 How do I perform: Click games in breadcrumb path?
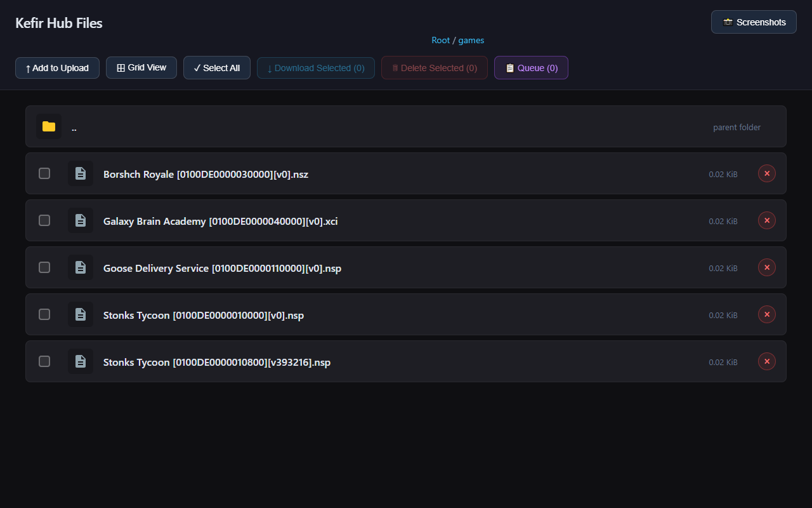471,40
